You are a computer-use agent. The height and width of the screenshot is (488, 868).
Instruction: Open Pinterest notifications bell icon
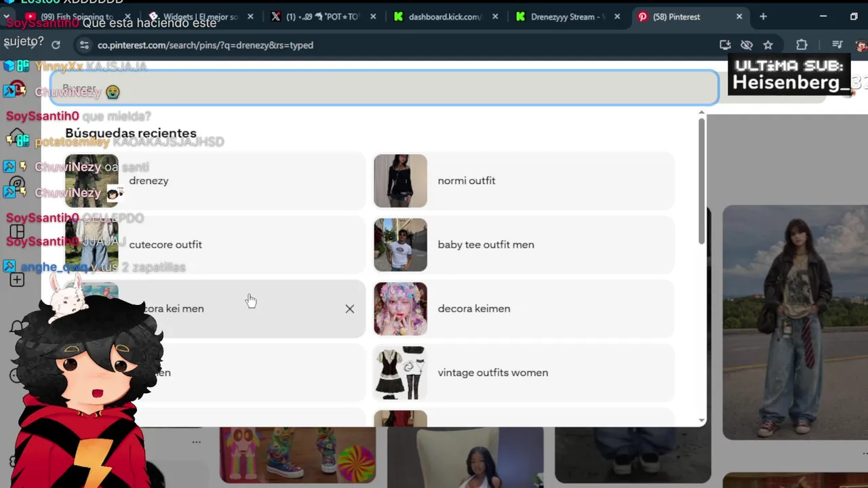17,327
